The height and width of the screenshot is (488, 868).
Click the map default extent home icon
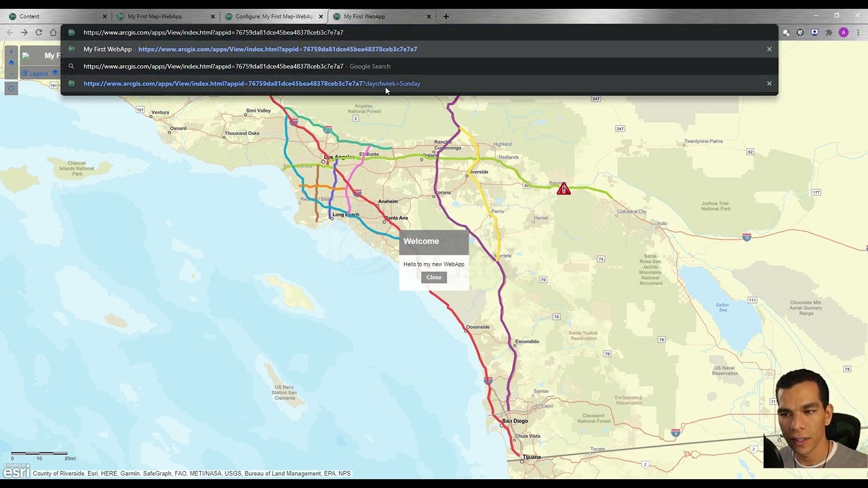tap(11, 63)
